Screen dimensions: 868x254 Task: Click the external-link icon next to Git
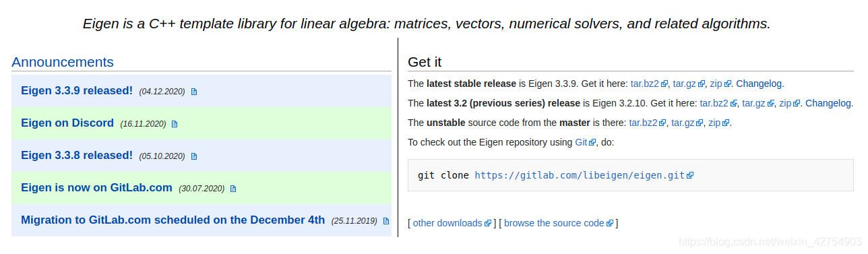click(592, 143)
